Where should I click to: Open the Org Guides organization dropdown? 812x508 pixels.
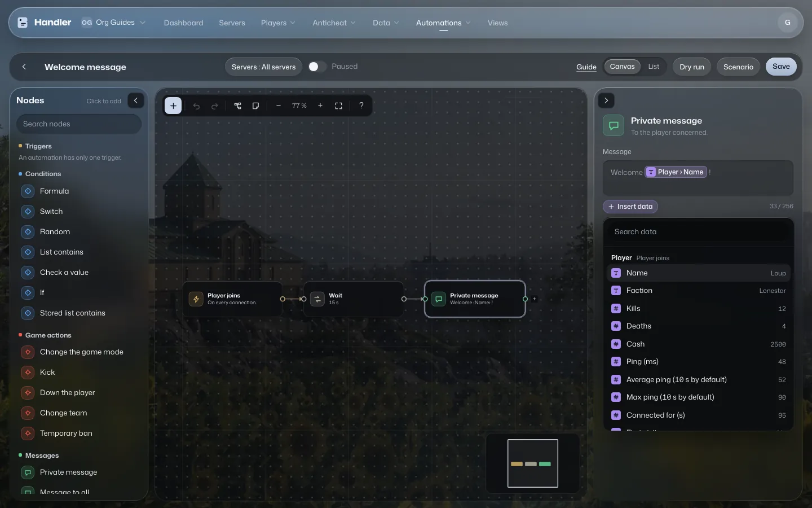(x=114, y=23)
